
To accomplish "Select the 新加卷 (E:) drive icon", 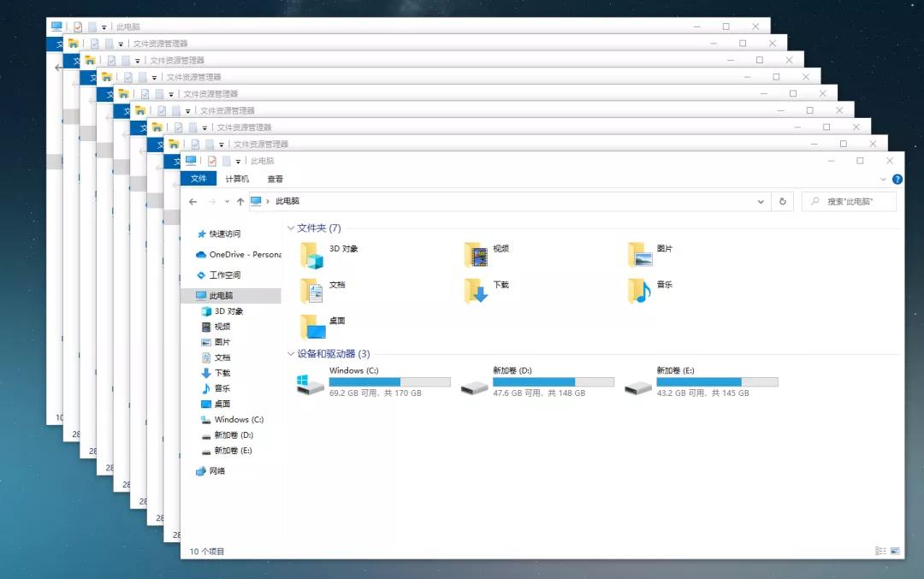I will [x=638, y=387].
